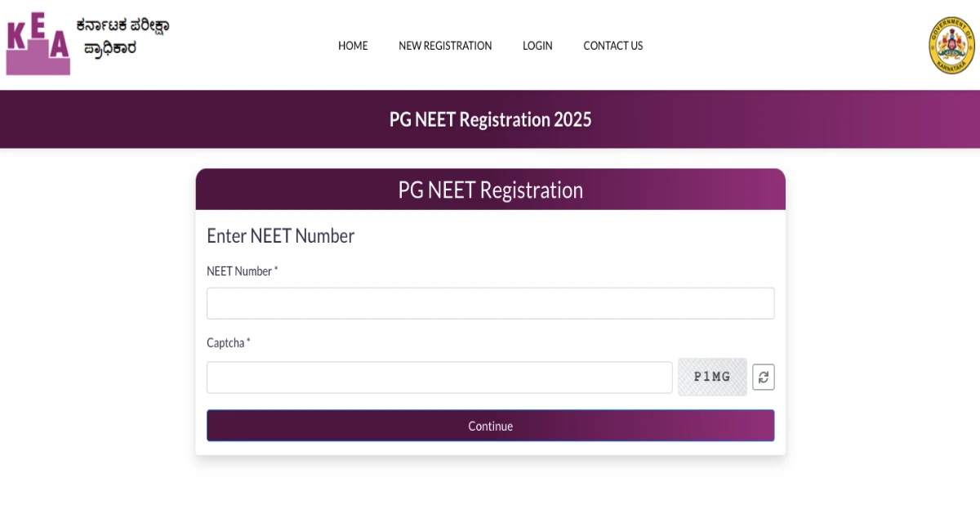This screenshot has width=980, height=514.
Task: Click the Government of Karnataka emblem
Action: point(951,46)
